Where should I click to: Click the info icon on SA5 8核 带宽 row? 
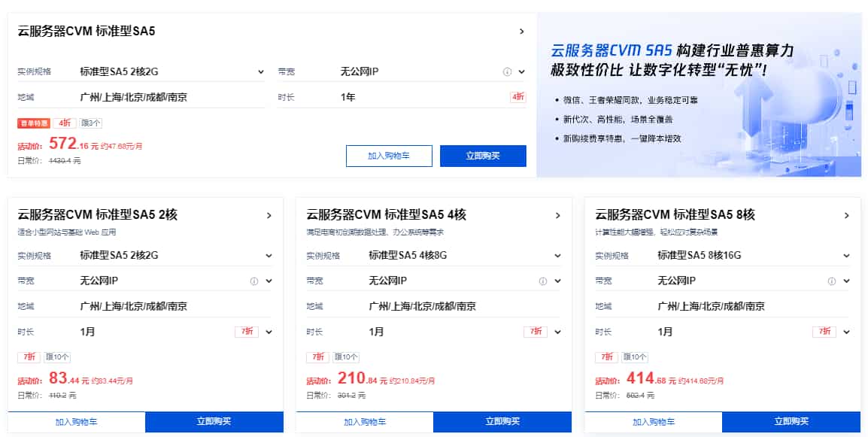pyautogui.click(x=831, y=280)
